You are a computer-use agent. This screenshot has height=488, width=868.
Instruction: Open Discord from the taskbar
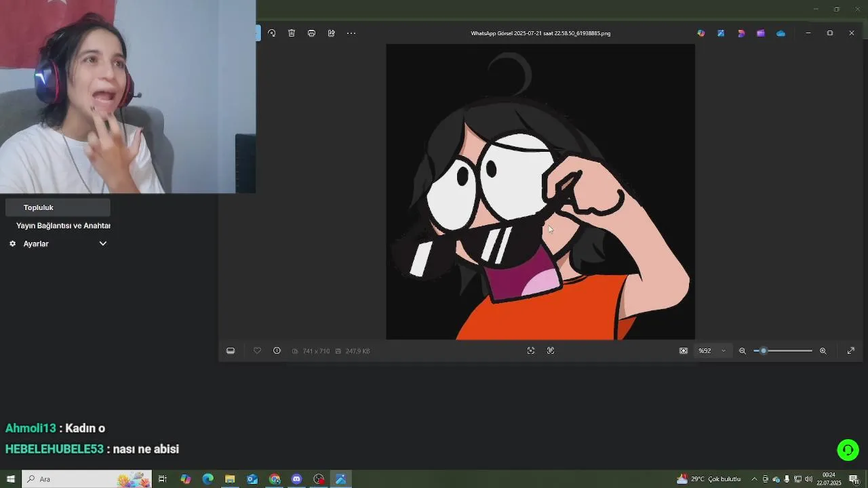point(296,479)
